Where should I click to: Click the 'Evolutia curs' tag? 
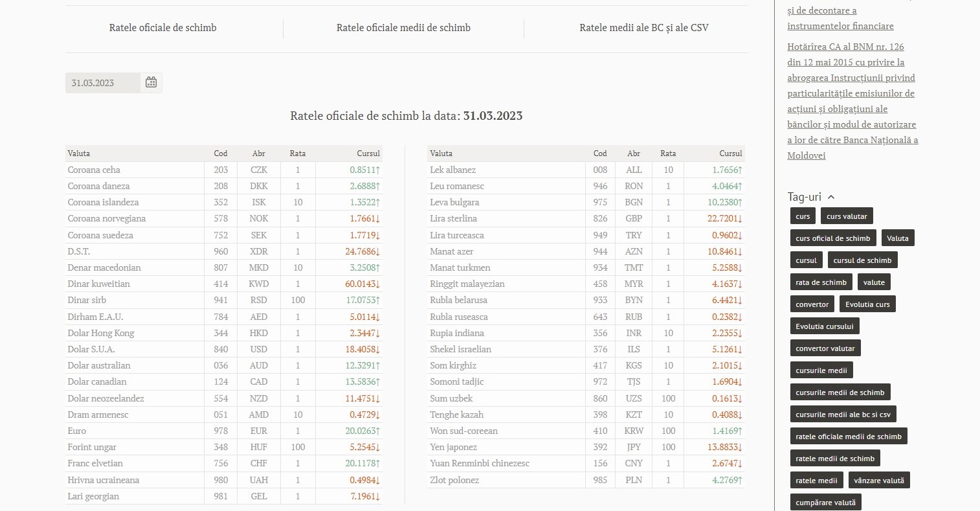coord(867,304)
